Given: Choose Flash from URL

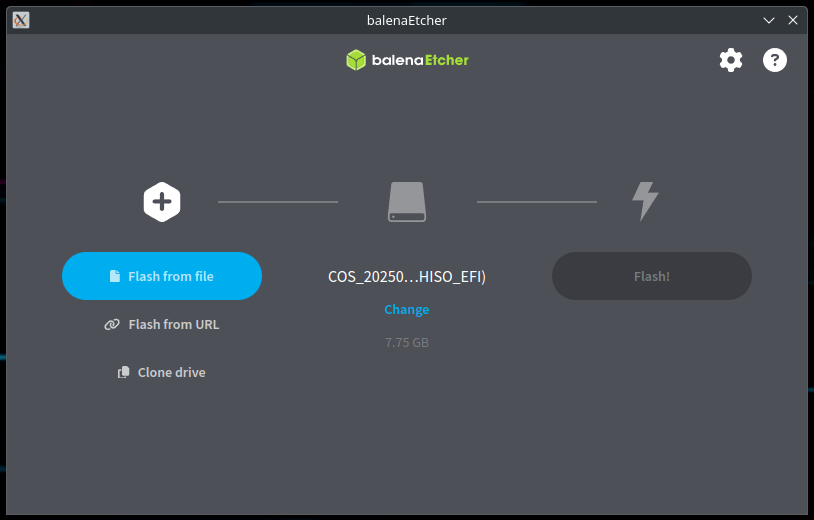Looking at the screenshot, I should (x=162, y=324).
